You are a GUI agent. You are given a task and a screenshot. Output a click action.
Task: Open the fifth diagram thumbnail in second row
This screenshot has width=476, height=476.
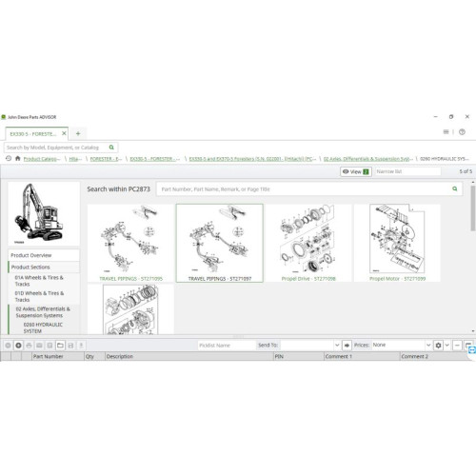click(130, 309)
